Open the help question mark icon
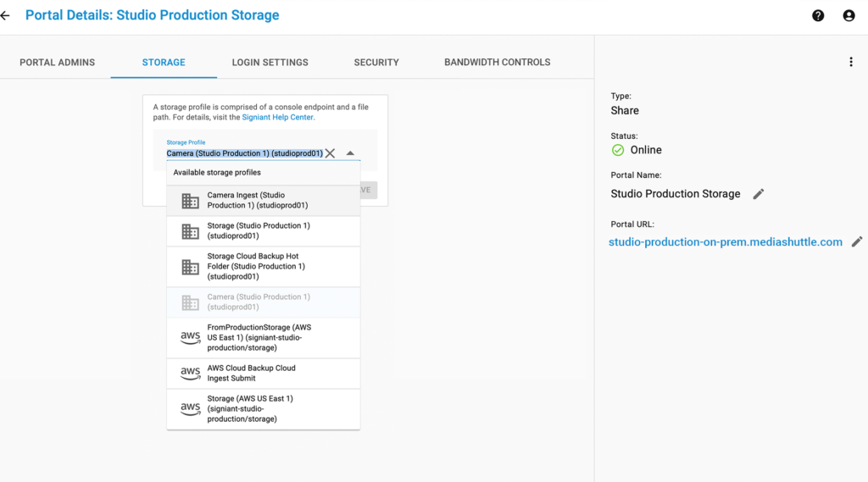Screen dimensions: 868x482 point(818,15)
